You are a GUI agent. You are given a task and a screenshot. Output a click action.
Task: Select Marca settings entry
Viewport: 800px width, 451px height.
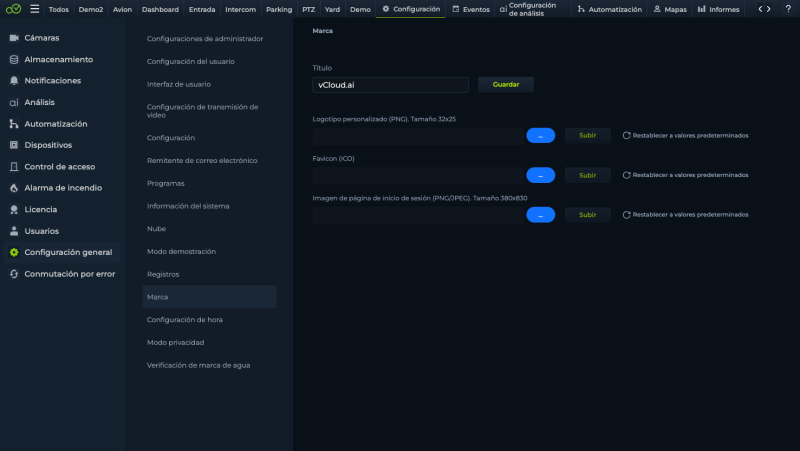click(x=209, y=296)
